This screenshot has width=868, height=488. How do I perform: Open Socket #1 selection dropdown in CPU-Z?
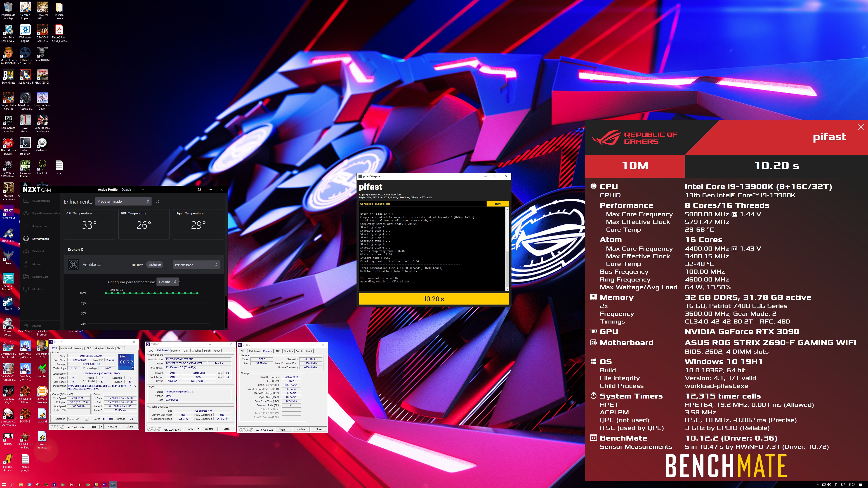[x=78, y=419]
